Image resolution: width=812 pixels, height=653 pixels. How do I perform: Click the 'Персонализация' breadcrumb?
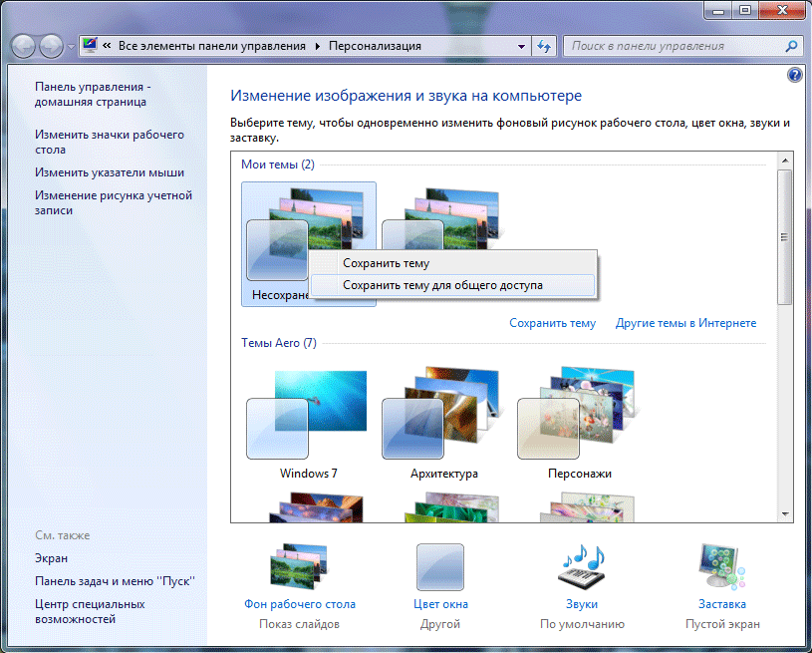(x=375, y=46)
